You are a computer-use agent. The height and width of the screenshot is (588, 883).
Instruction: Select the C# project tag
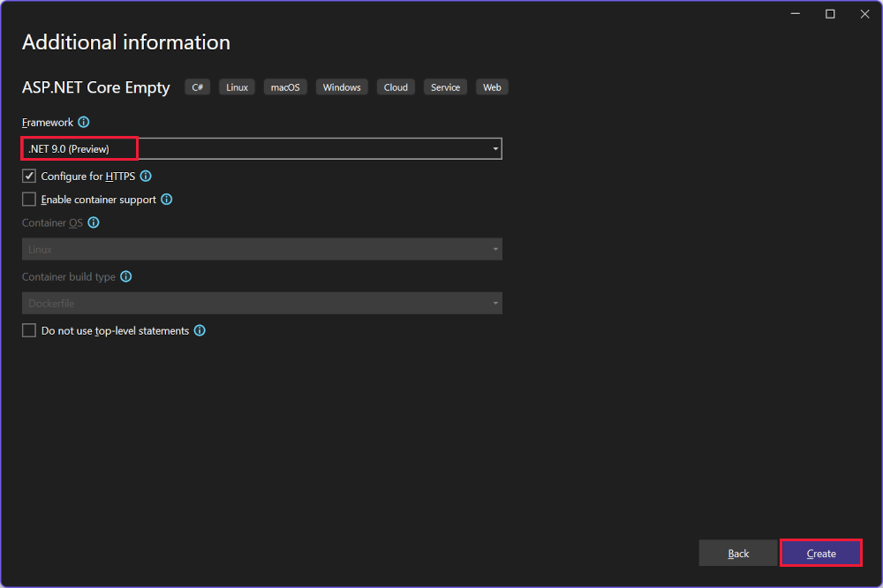(197, 87)
